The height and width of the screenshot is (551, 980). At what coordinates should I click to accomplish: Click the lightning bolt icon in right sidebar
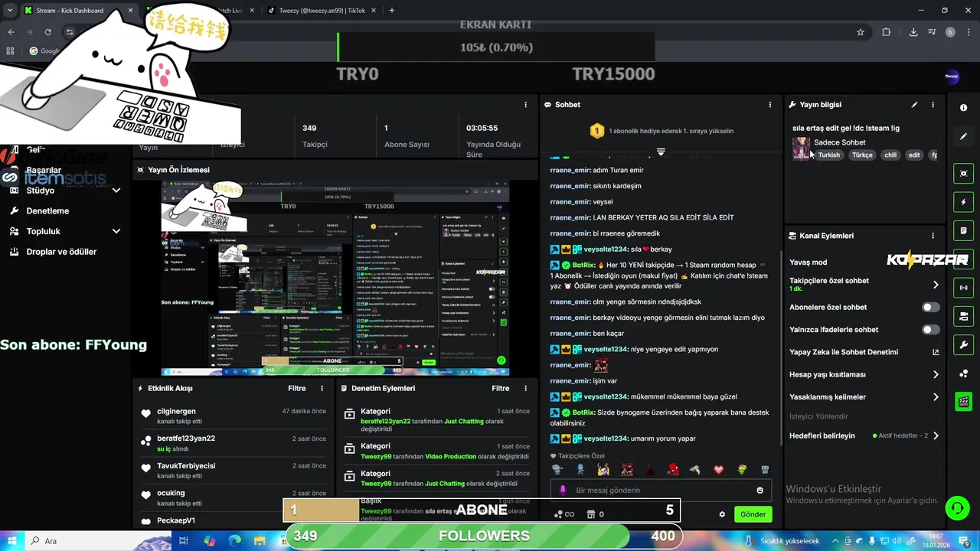tap(963, 202)
